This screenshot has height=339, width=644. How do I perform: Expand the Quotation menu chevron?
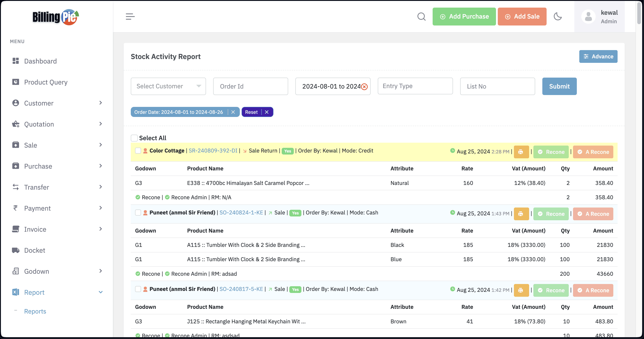click(x=101, y=124)
